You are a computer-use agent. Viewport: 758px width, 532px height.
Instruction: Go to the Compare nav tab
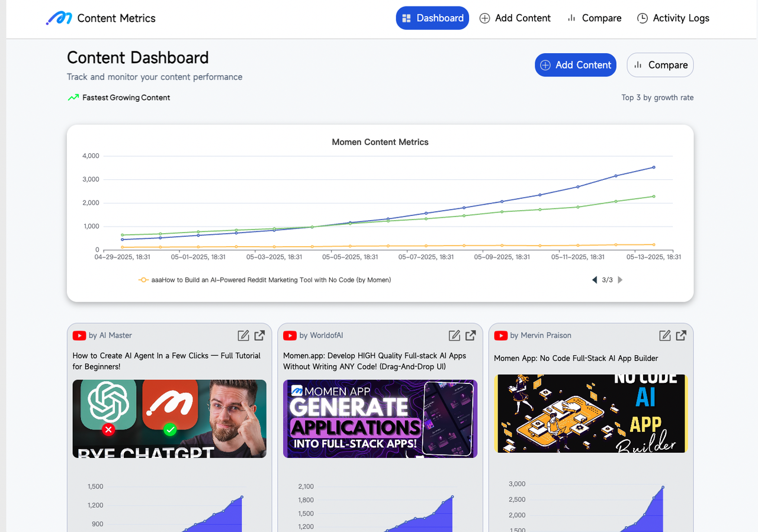point(594,18)
